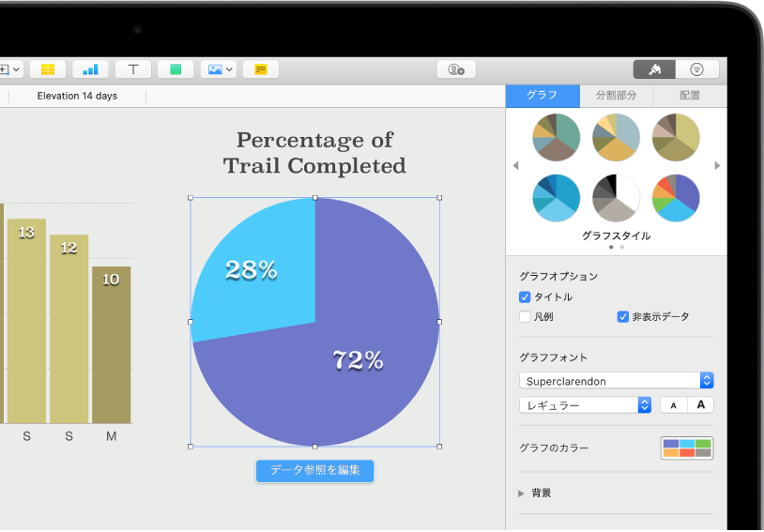The image size is (764, 532).
Task: Show previous chart styles with left arrow
Action: point(516,166)
